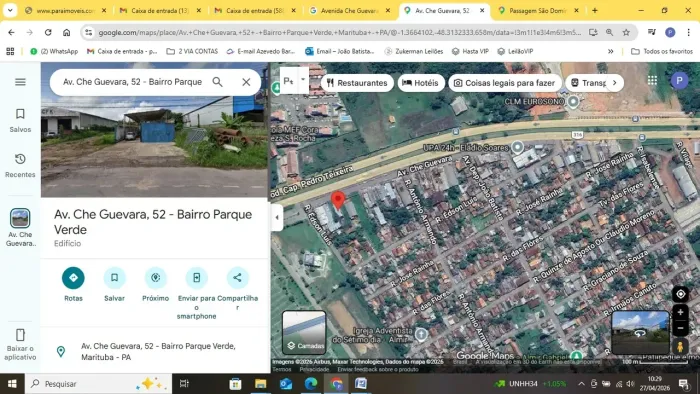Click Igreja Adventista do Sétimo dia marker
The width and height of the screenshot is (700, 394).
421,334
